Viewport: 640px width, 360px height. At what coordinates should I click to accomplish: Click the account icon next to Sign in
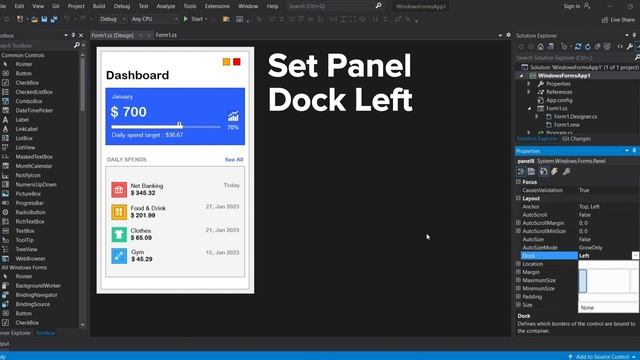(x=587, y=6)
